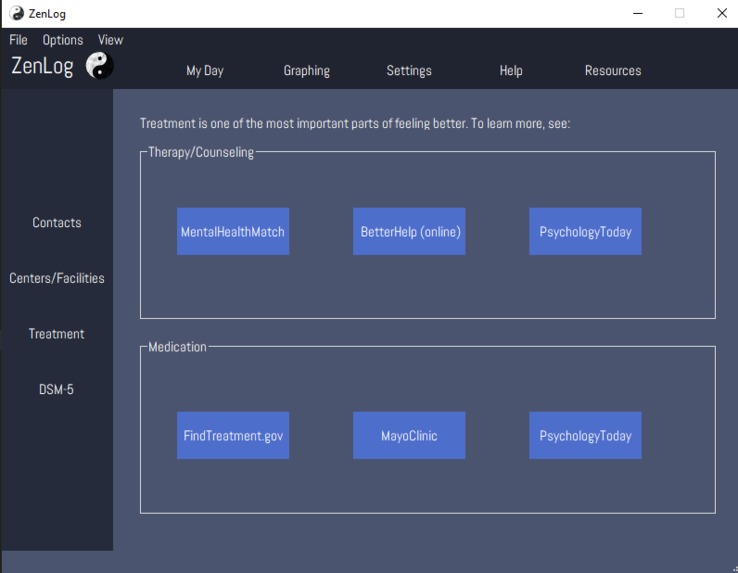
Task: Go to the Graphing tab
Action: 306,71
